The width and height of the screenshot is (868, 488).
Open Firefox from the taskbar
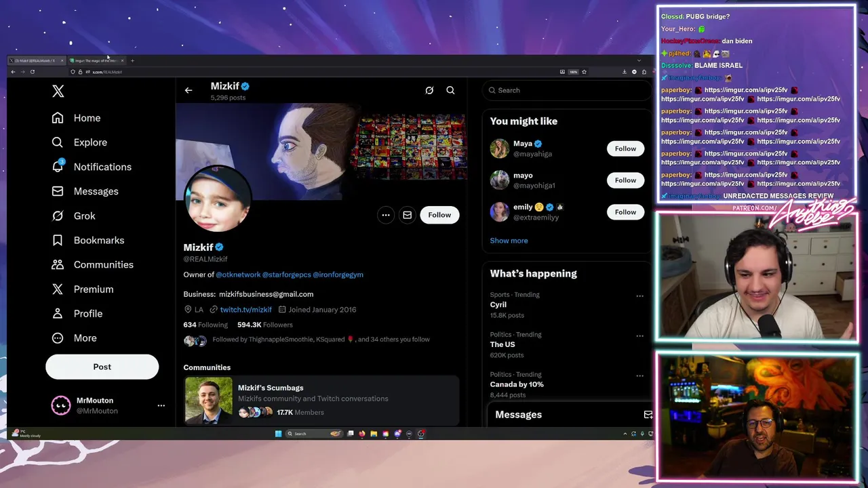(362, 434)
